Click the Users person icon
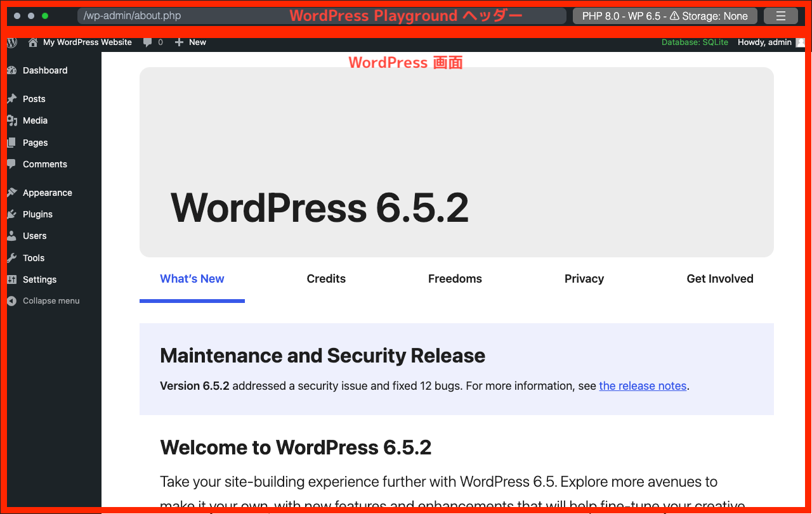The image size is (812, 514). 11,236
